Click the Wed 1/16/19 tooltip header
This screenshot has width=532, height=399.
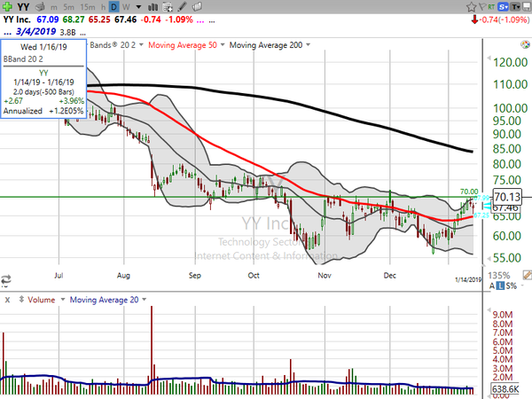[43, 47]
